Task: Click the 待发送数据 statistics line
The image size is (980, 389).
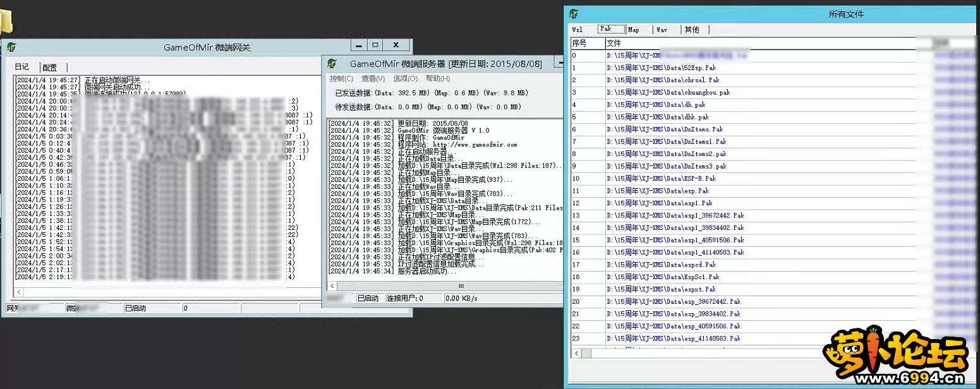Action: 427,107
